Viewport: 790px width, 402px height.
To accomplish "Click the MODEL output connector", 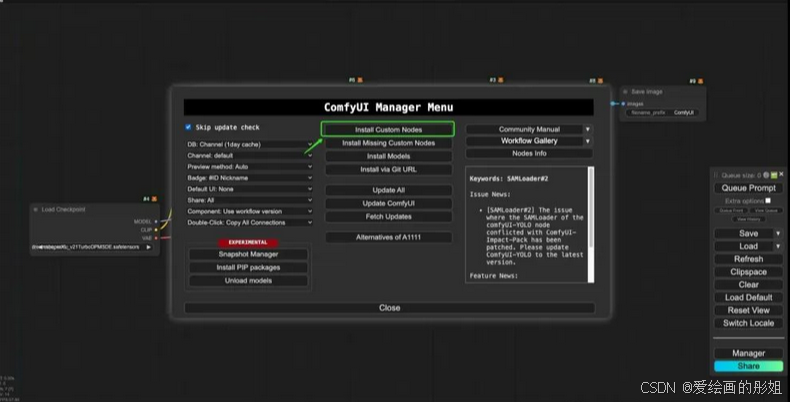I will [156, 222].
